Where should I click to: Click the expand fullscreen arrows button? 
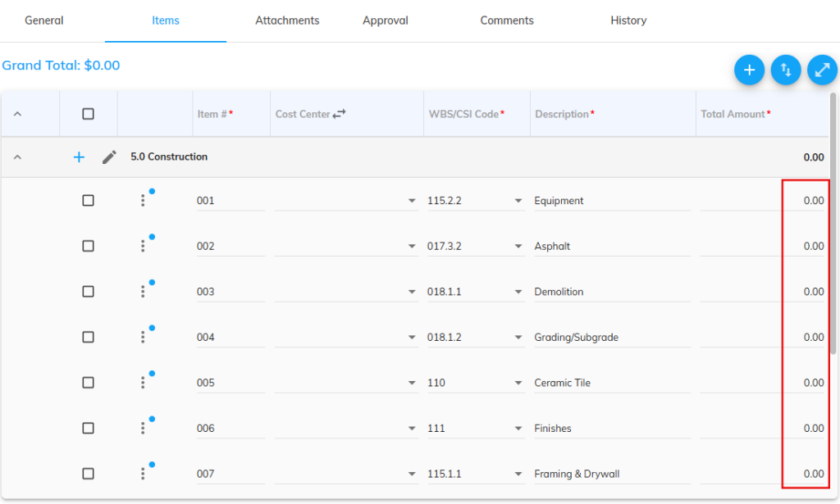[x=822, y=70]
